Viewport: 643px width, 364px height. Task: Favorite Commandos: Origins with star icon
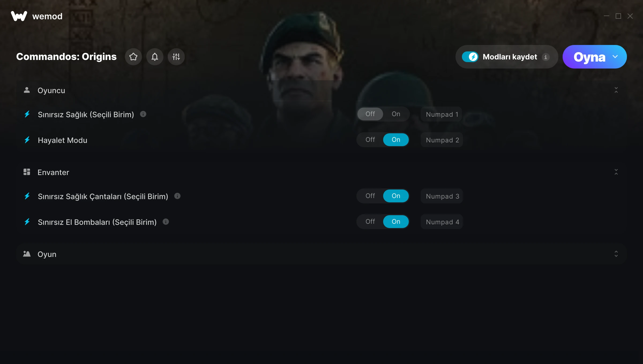tap(133, 57)
